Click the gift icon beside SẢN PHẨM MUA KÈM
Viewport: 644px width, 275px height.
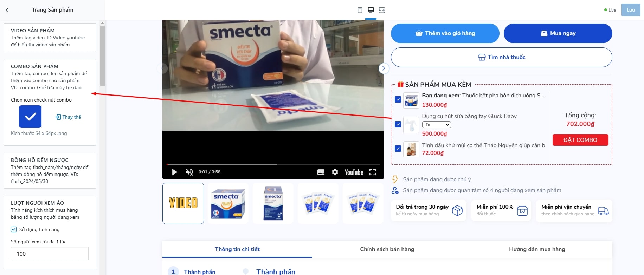[x=400, y=84]
